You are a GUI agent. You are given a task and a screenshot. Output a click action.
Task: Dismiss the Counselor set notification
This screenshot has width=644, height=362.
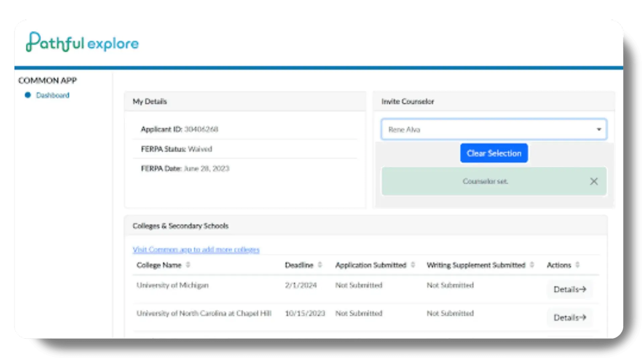pyautogui.click(x=594, y=181)
